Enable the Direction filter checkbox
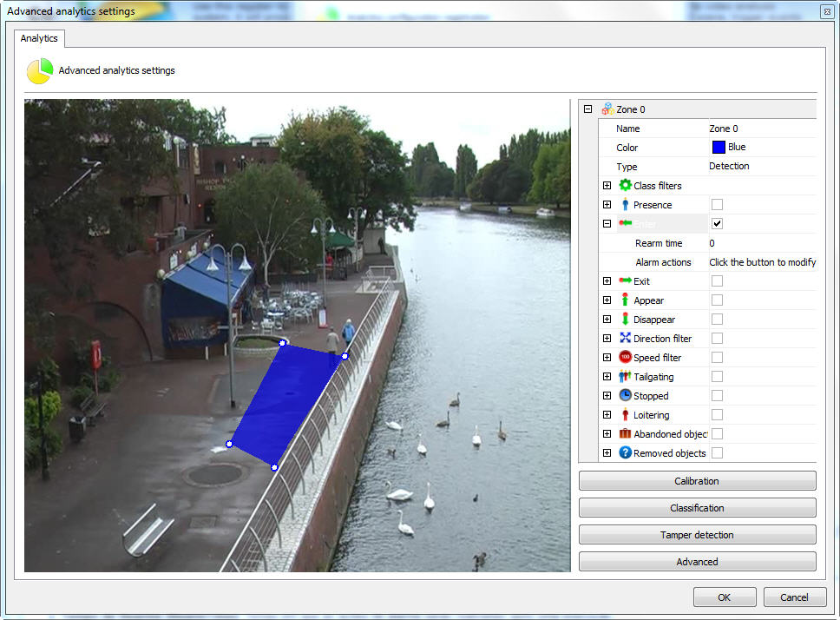 pos(717,338)
